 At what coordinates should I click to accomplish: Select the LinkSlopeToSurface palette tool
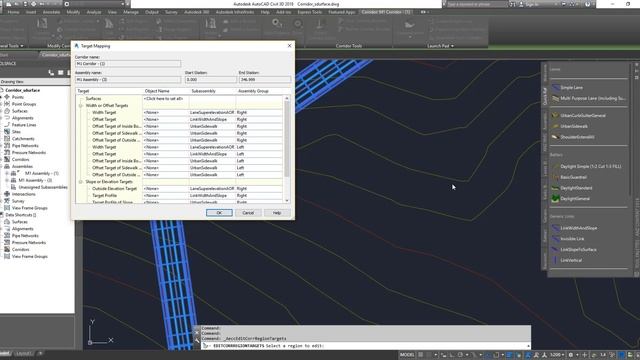(574, 249)
